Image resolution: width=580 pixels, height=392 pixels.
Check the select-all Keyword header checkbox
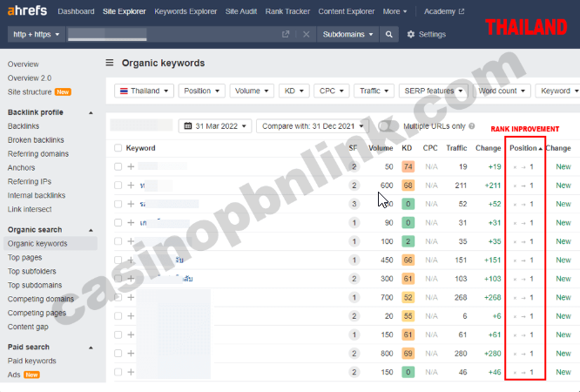point(118,148)
